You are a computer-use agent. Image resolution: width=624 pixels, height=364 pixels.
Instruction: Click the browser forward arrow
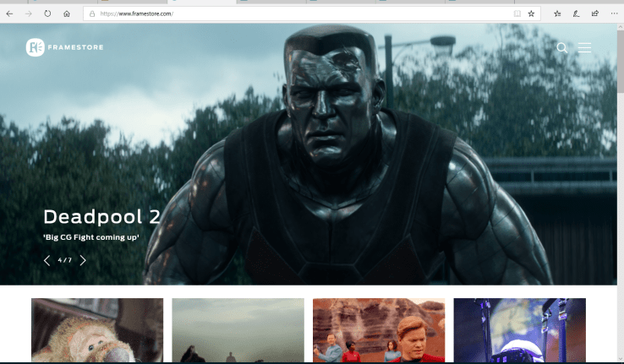(29, 14)
